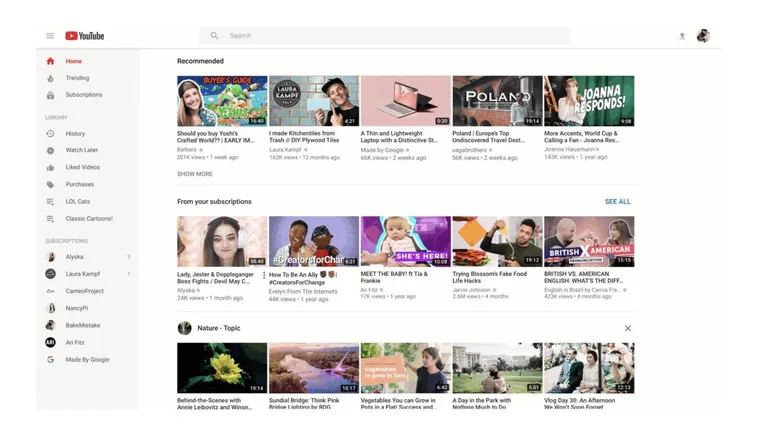Play the Joanna Responds thumbnail
Screen dimensions: 770x433
tap(589, 101)
